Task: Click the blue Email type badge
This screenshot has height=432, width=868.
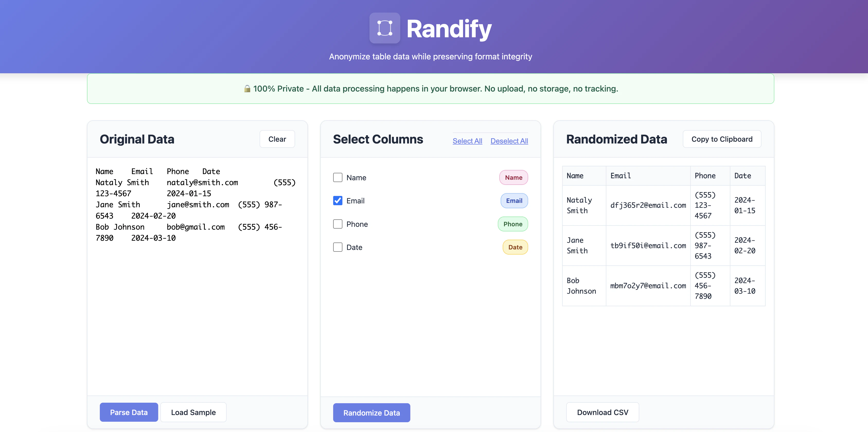Action: [x=514, y=201]
